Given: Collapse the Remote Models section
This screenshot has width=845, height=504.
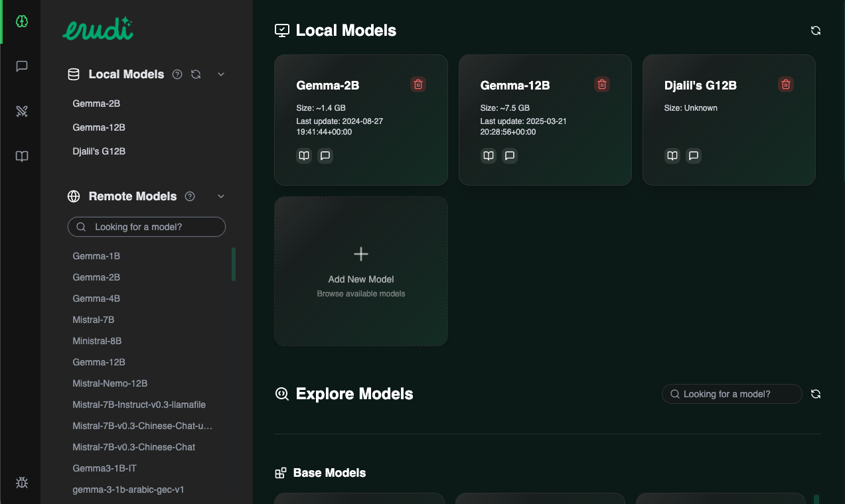Looking at the screenshot, I should point(220,196).
